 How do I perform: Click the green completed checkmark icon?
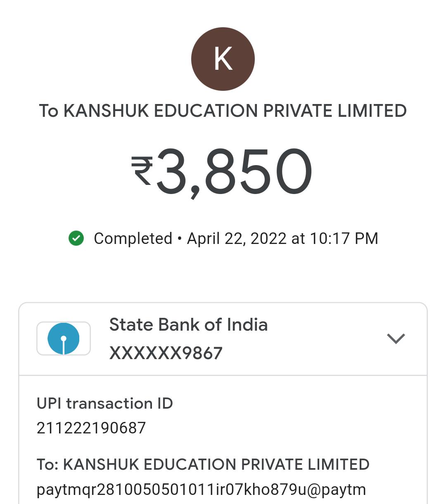76,238
